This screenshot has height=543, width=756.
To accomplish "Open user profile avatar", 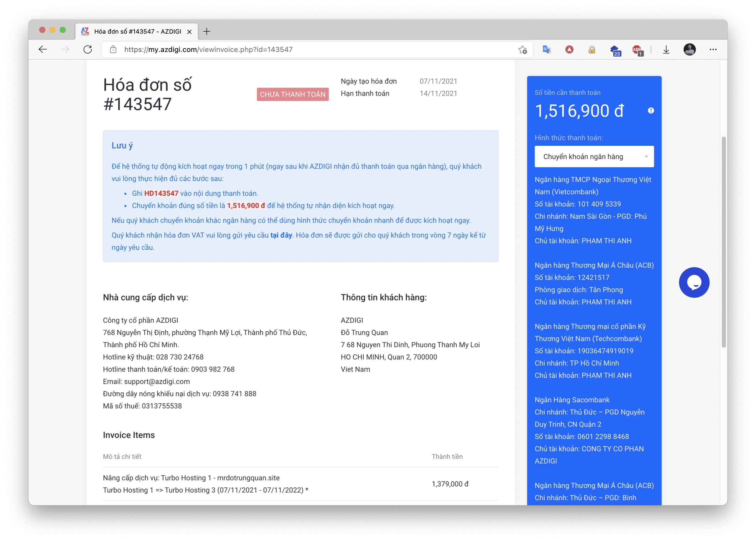I will (x=689, y=50).
